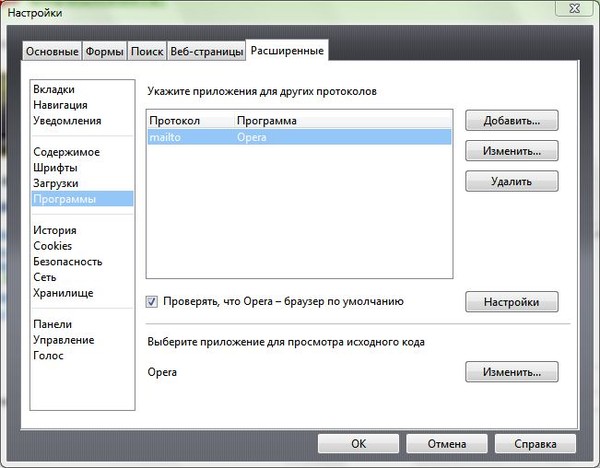Open the Панели section
Viewport: 600px width, 468px height.
(x=82, y=324)
